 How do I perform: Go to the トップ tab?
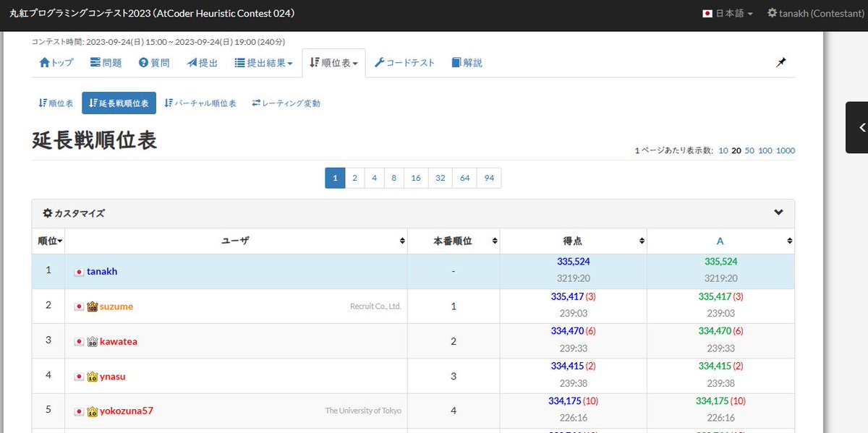56,63
